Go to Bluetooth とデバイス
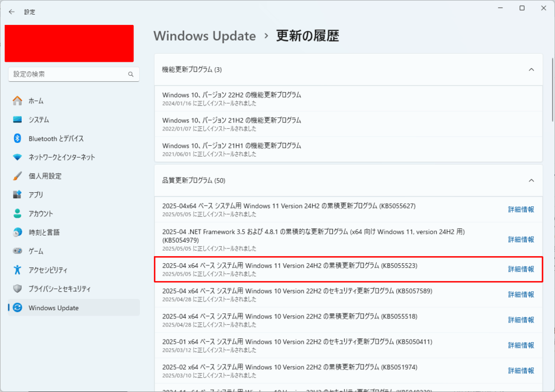Image resolution: width=555 pixels, height=392 pixels. (74, 138)
